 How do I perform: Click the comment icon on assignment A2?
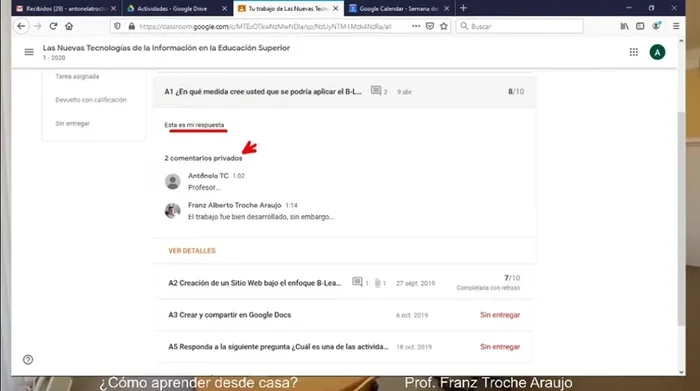point(357,282)
